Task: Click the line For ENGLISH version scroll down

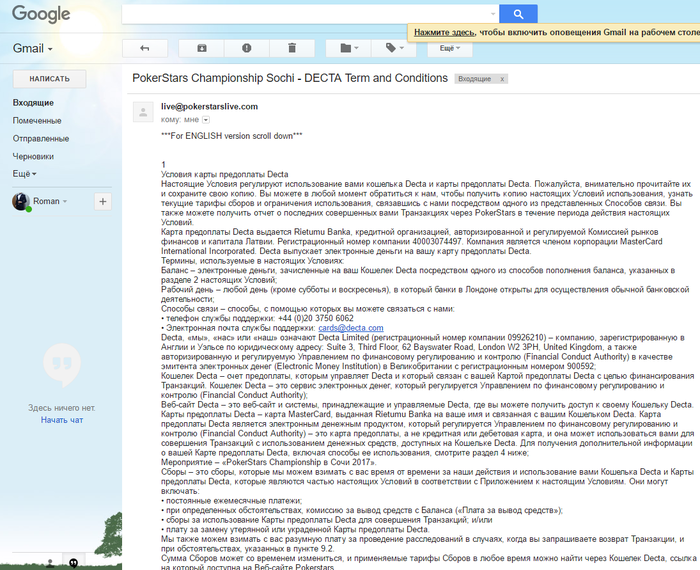Action: (x=232, y=136)
